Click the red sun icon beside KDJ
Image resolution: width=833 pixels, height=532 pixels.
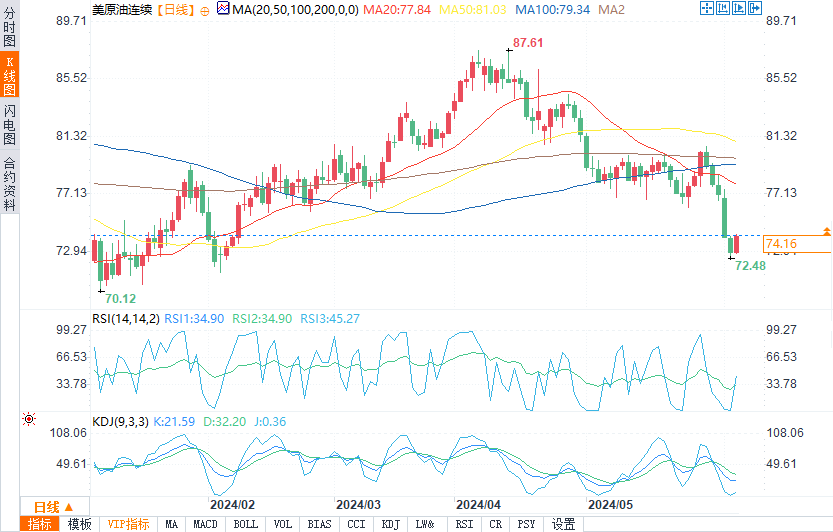29,419
